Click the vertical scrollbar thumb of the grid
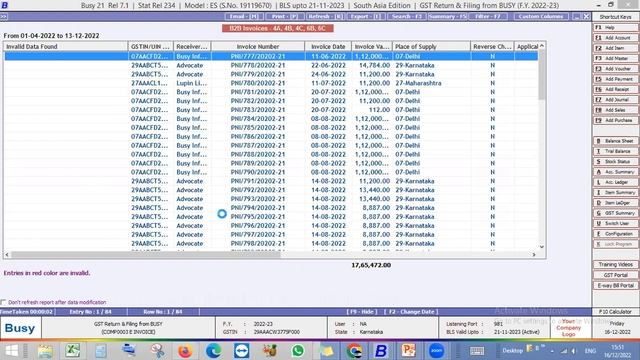The height and width of the screenshot is (360, 640). (542, 76)
